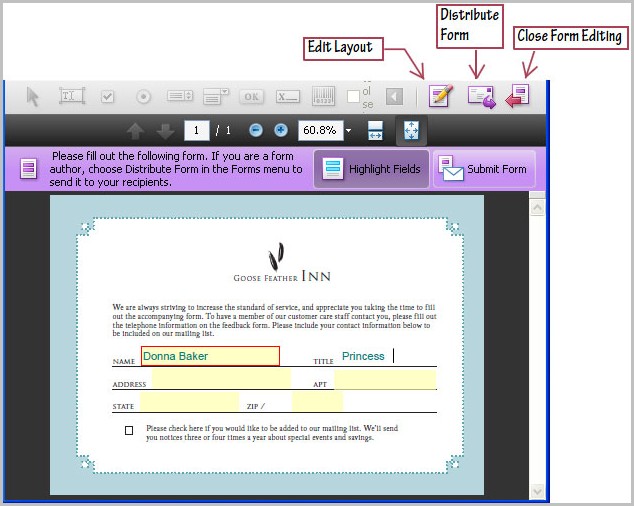Select the barcode field tool
634x506 pixels.
323,96
